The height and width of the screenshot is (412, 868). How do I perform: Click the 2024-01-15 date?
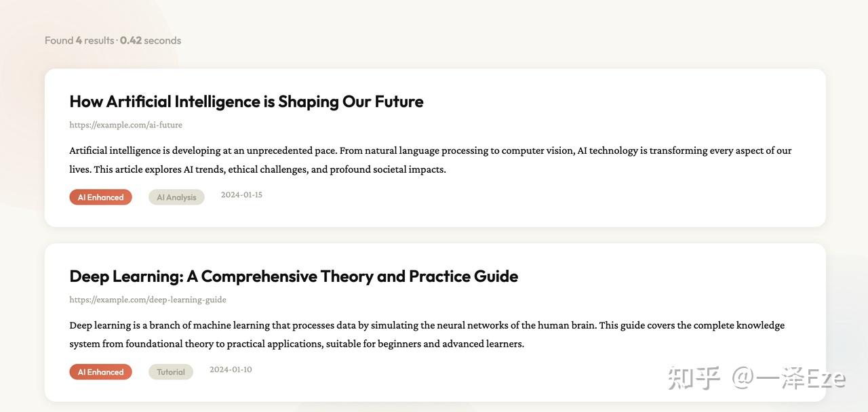click(241, 195)
